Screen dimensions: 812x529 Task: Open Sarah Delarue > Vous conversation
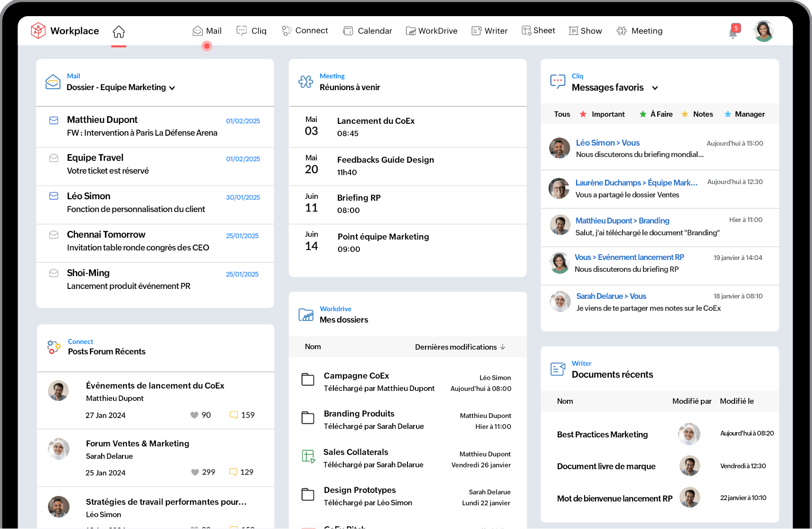tap(660, 302)
